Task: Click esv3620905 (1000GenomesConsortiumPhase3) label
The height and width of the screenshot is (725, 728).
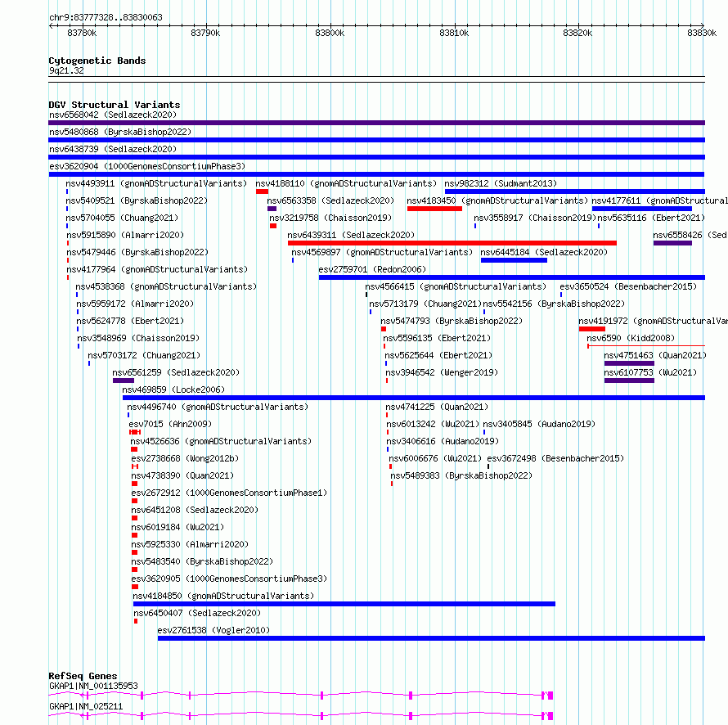Action: (x=229, y=579)
